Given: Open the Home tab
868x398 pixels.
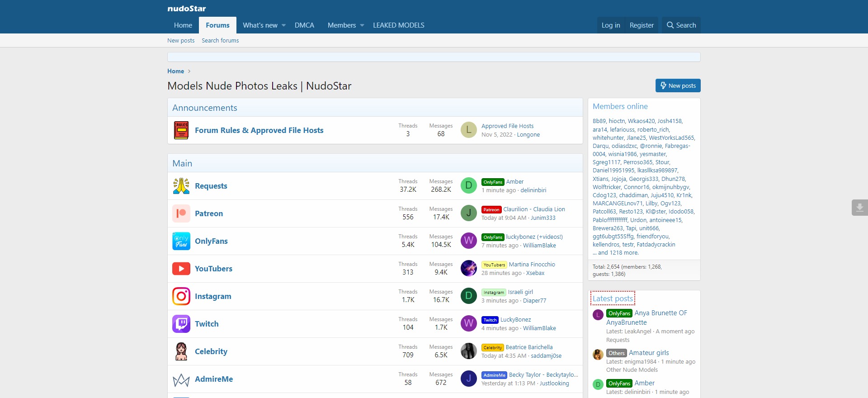Looking at the screenshot, I should [183, 25].
